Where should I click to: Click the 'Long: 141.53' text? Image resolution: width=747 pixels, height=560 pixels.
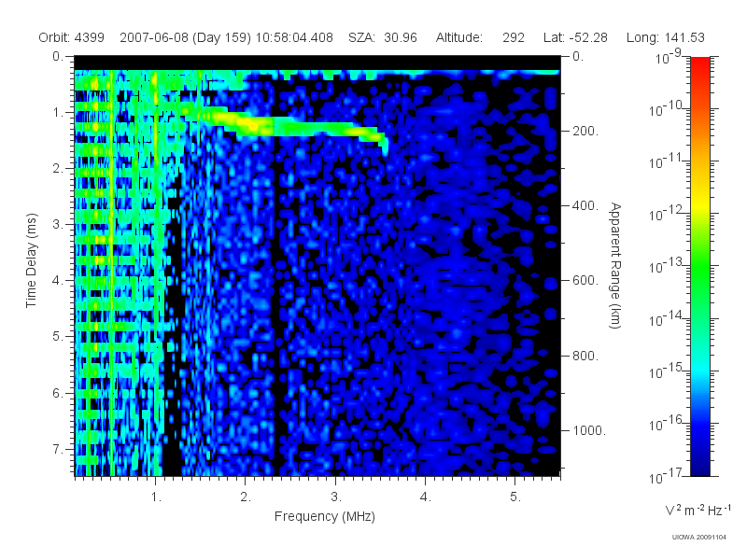click(x=665, y=37)
